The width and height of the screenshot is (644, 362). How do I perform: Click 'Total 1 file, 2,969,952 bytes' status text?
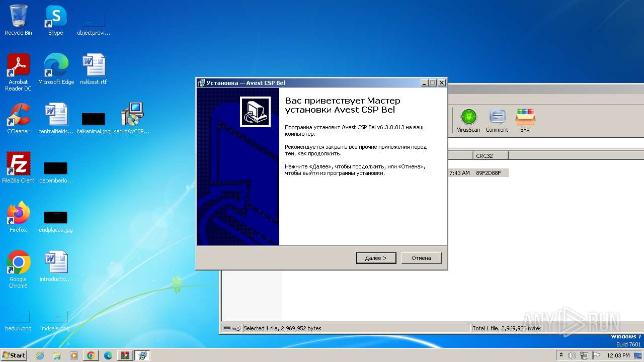[x=507, y=328]
